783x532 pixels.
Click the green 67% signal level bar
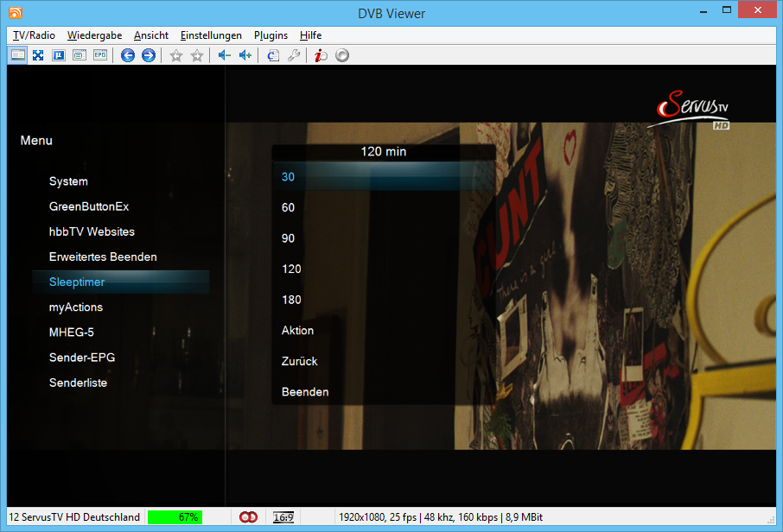(175, 517)
